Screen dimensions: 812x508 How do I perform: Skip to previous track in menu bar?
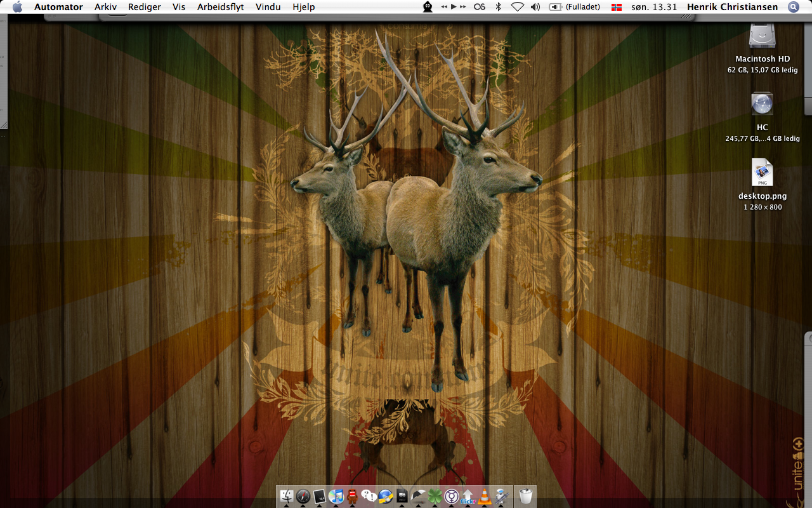tap(444, 7)
